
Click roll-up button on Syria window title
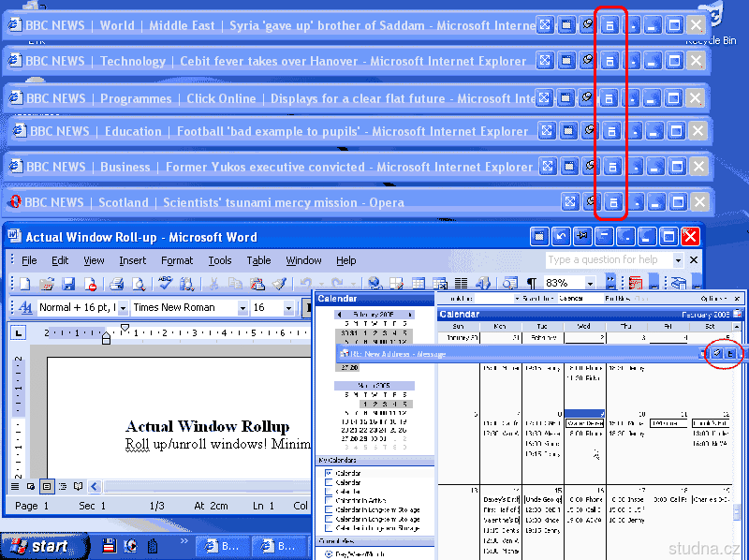click(609, 25)
